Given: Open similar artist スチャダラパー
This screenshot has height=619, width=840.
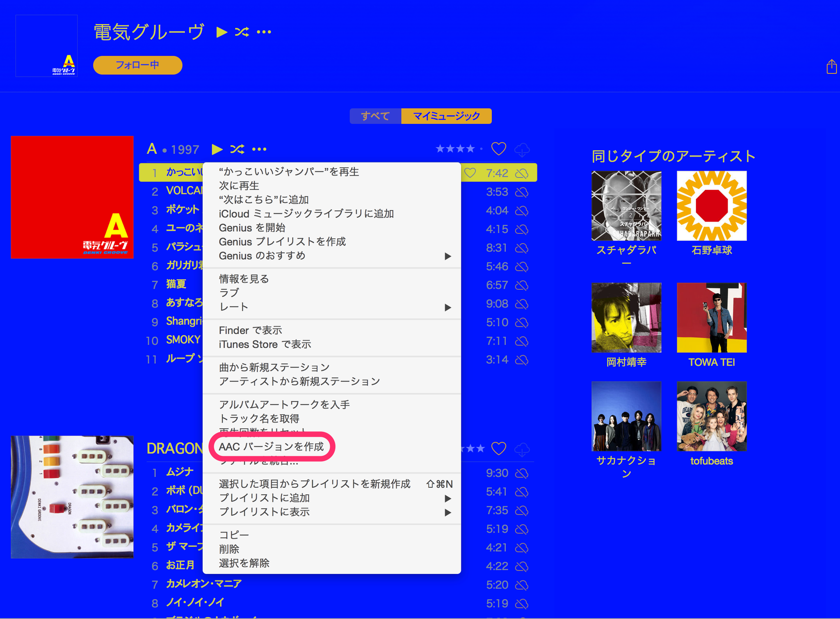Looking at the screenshot, I should [626, 206].
